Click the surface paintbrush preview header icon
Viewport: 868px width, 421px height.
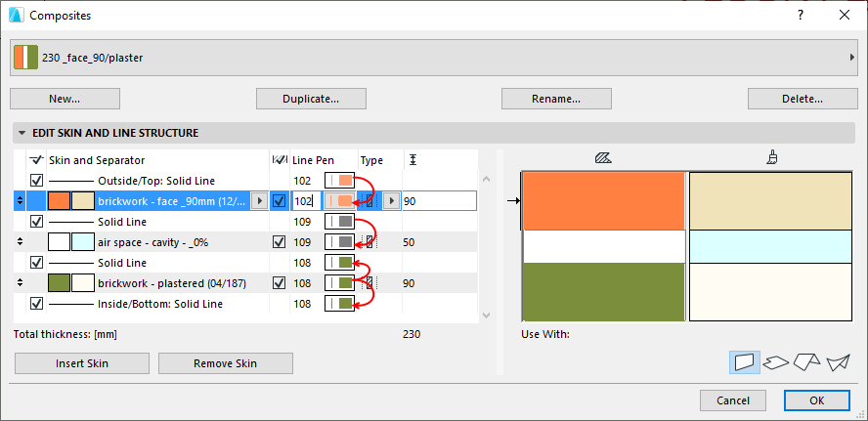[x=772, y=157]
